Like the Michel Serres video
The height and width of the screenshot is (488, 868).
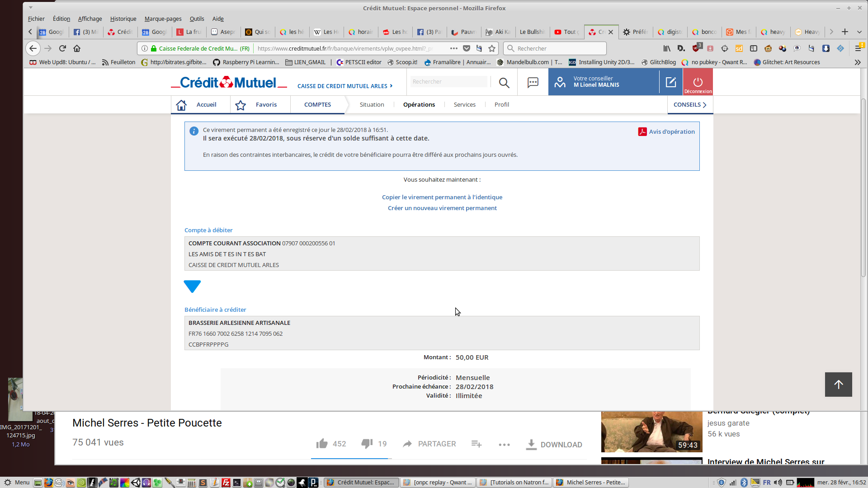click(x=322, y=444)
